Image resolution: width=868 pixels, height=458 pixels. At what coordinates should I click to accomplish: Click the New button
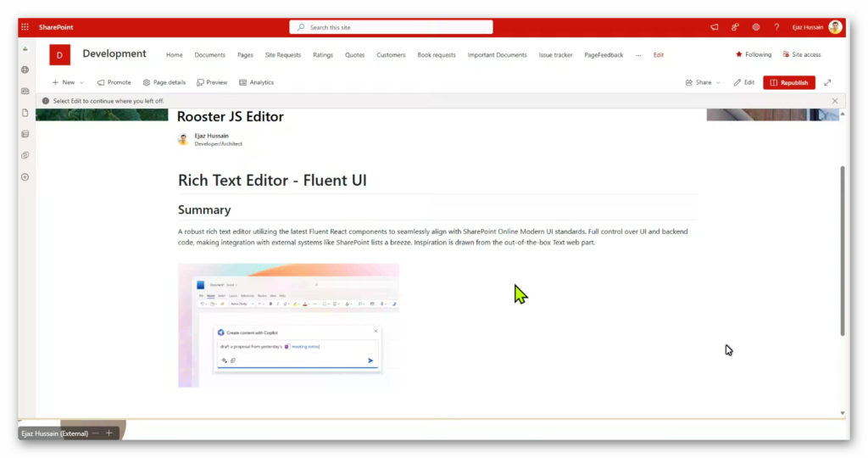(64, 82)
